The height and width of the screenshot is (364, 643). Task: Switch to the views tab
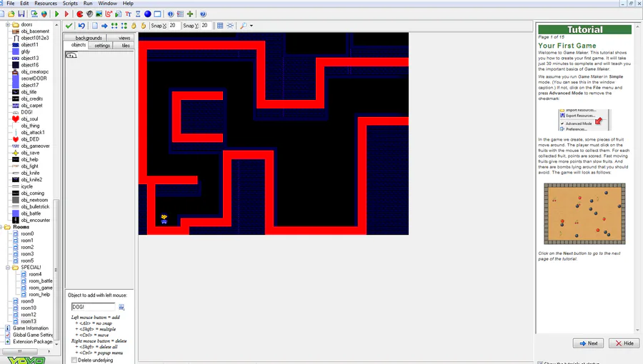pyautogui.click(x=124, y=38)
